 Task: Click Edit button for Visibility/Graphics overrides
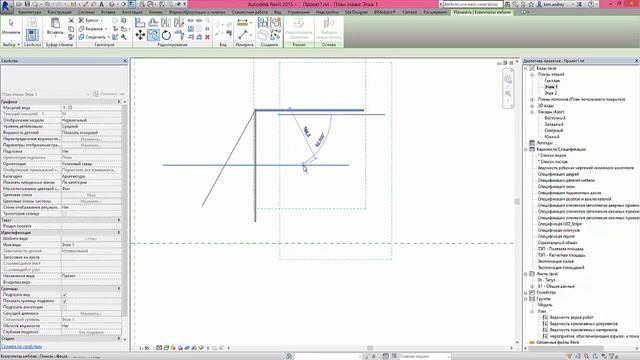(91, 139)
